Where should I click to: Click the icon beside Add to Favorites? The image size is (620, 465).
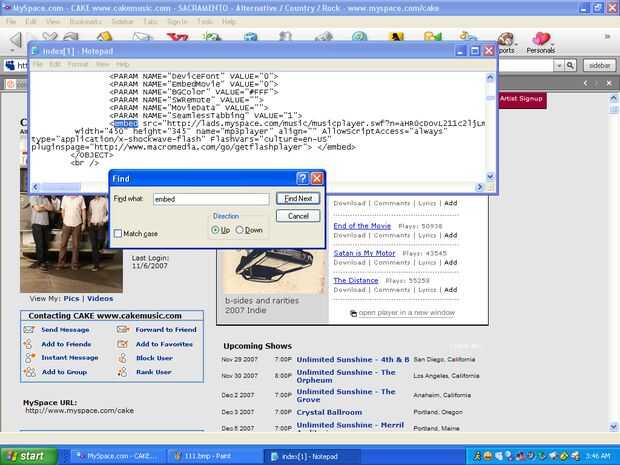click(x=123, y=344)
